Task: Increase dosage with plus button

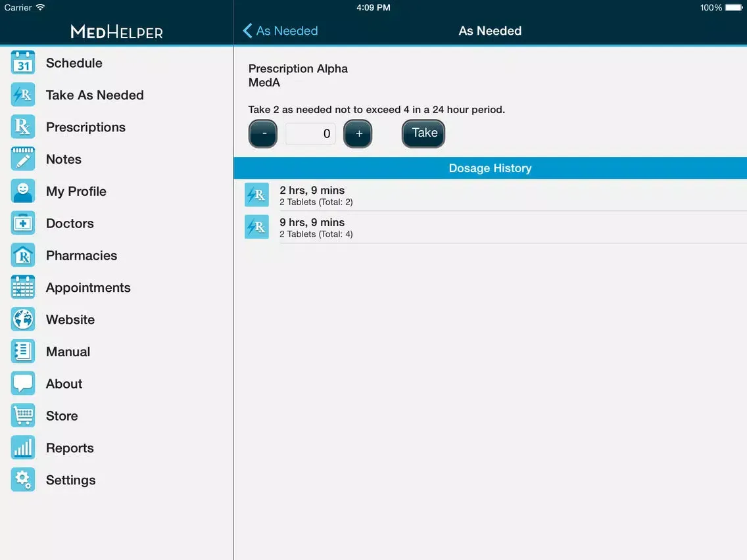Action: (358, 133)
